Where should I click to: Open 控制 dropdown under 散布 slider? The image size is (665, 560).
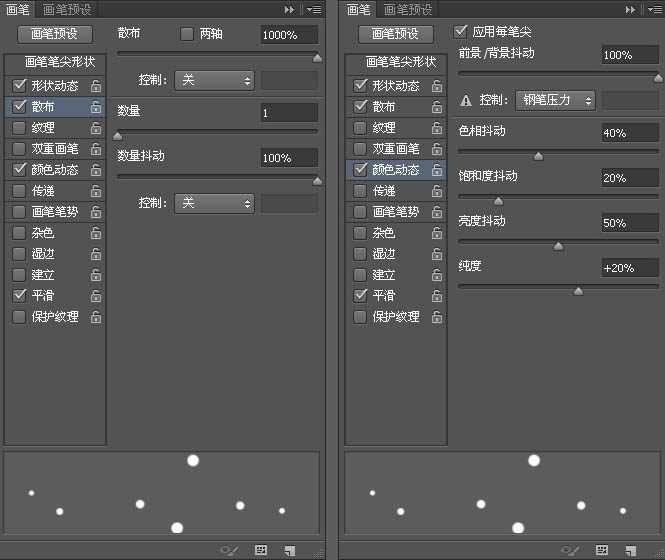click(x=215, y=81)
